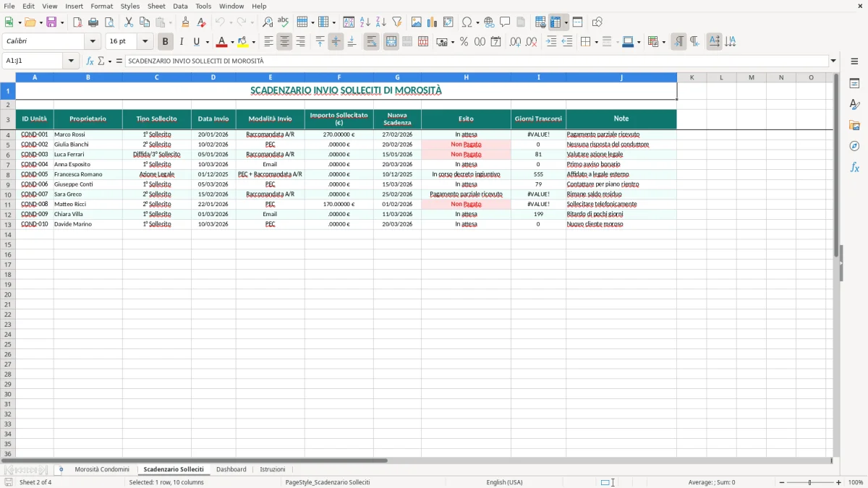Viewport: 868px width, 488px height.
Task: Expand the Underline style dropdown arrow
Action: coord(207,42)
